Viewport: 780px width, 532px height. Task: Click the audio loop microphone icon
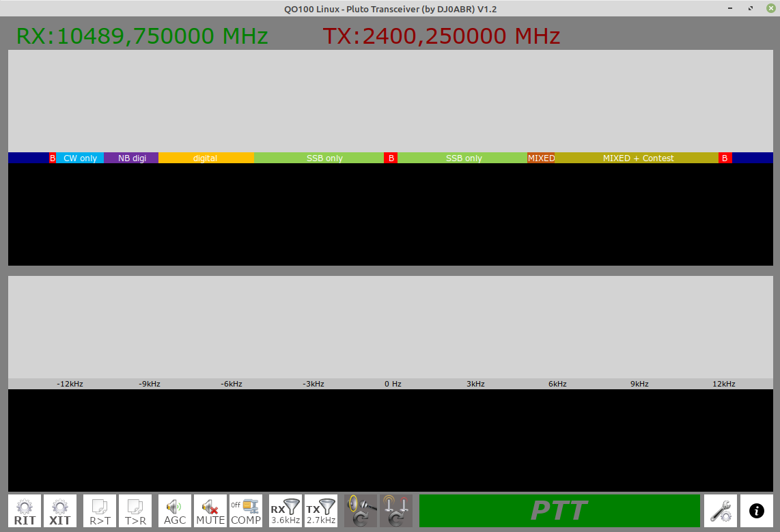click(361, 511)
